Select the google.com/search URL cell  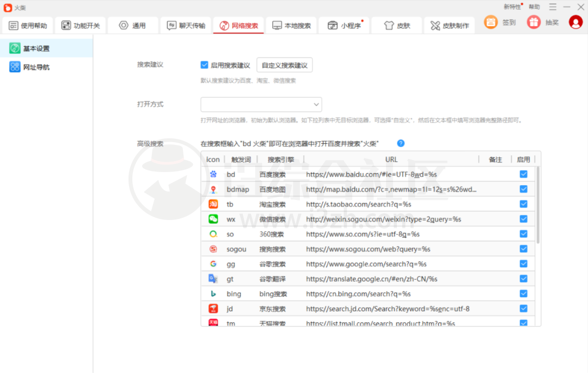[x=366, y=264]
